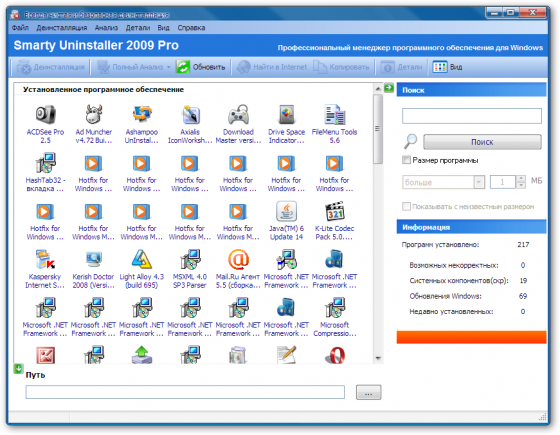Click the Полный Анализ toolbar button
This screenshot has width=560, height=435.
click(x=130, y=67)
